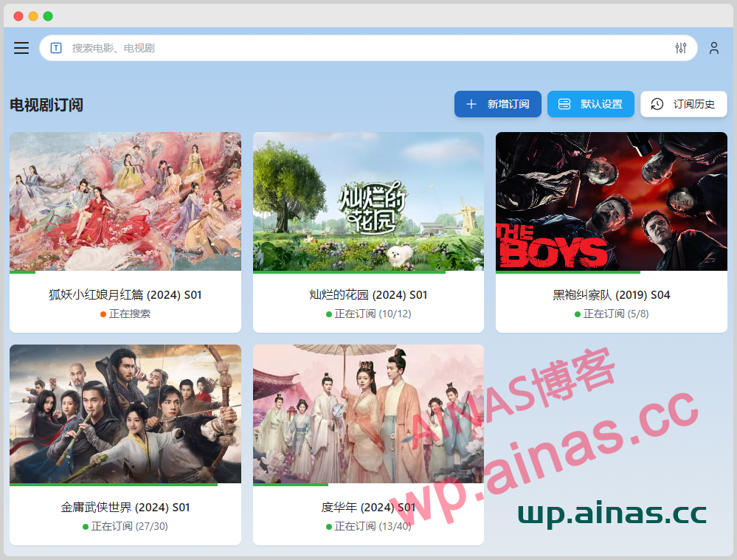Image resolution: width=737 pixels, height=560 pixels.
Task: Click progress bar under 金庸武侠世界 poster
Action: coord(125,484)
